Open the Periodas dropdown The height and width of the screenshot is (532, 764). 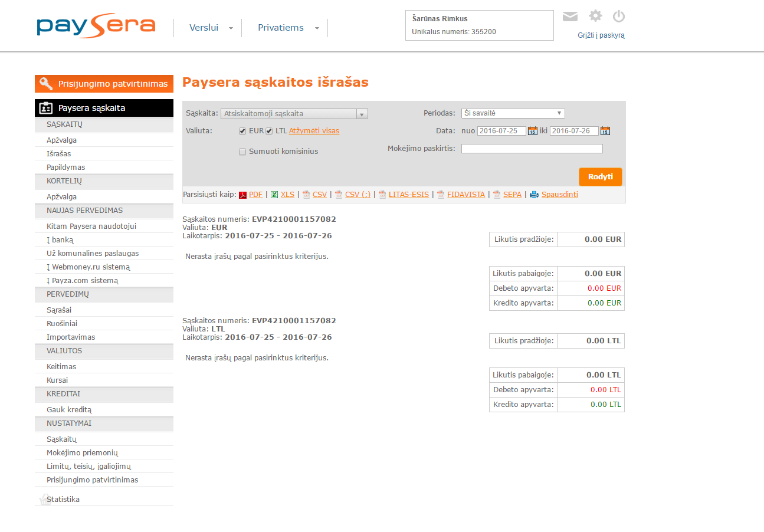click(513, 113)
